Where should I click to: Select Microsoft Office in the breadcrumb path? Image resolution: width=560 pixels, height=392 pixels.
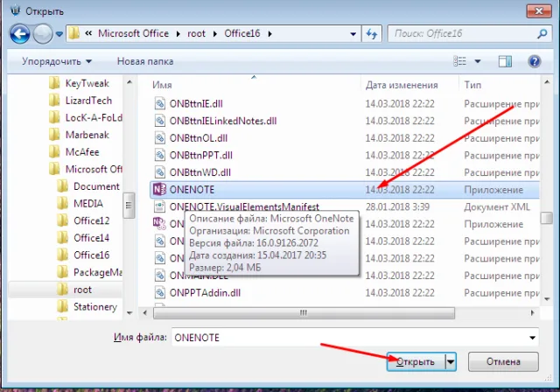[x=133, y=33]
